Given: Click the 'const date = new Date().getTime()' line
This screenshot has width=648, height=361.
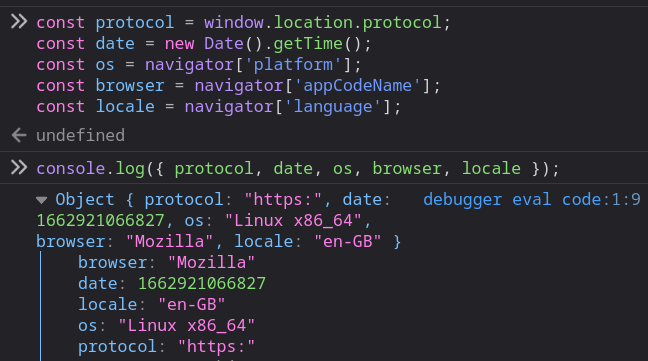Looking at the screenshot, I should pos(204,44).
